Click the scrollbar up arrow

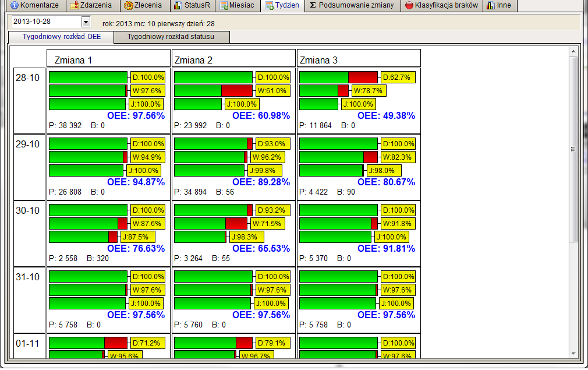click(x=573, y=51)
